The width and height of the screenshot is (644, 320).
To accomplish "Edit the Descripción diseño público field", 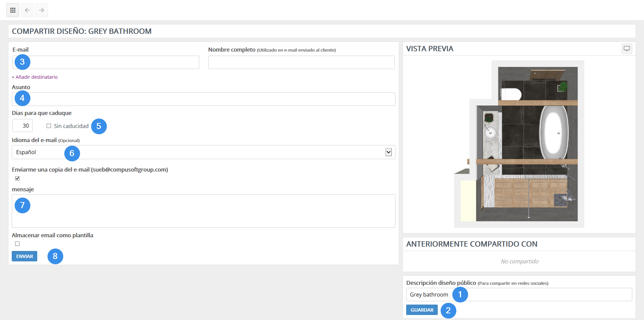I will click(x=519, y=295).
